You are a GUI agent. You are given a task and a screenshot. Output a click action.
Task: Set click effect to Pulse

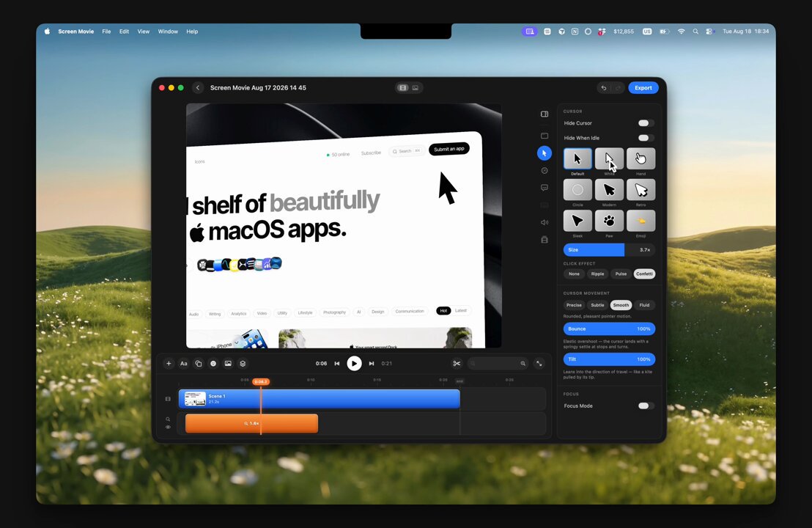point(621,274)
